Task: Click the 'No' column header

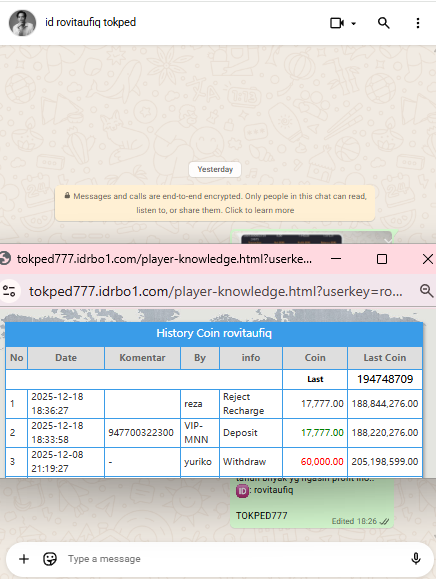Action: click(x=17, y=357)
